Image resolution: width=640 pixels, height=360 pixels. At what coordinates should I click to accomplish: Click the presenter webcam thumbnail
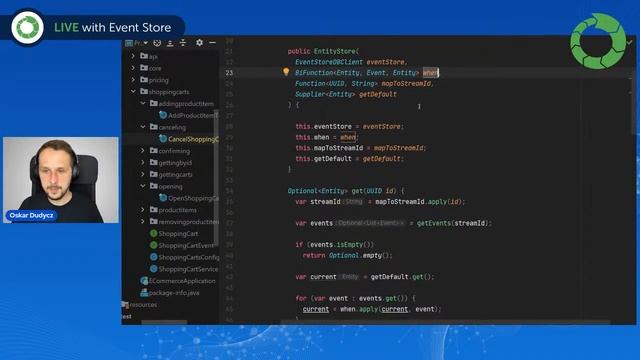click(x=61, y=180)
